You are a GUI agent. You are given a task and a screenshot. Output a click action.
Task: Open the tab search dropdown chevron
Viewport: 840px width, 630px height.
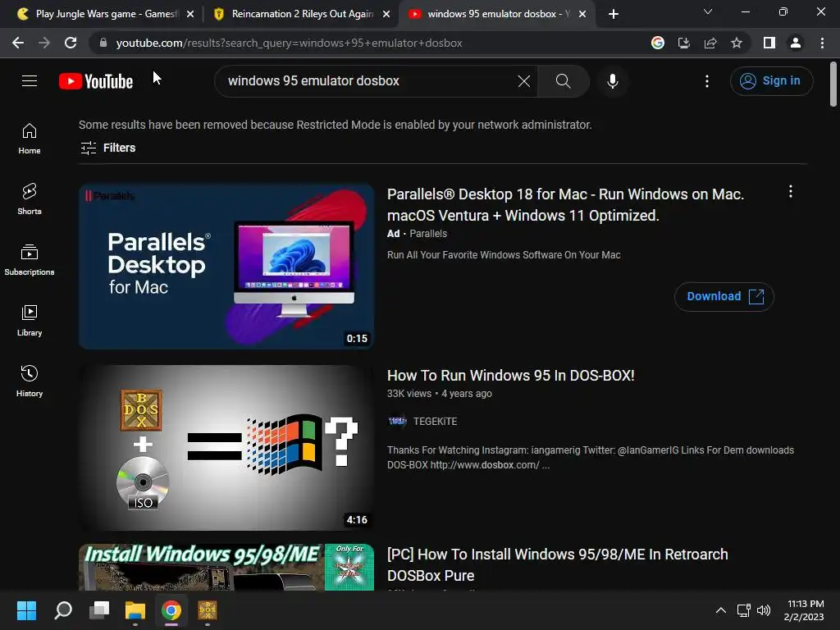coord(708,11)
